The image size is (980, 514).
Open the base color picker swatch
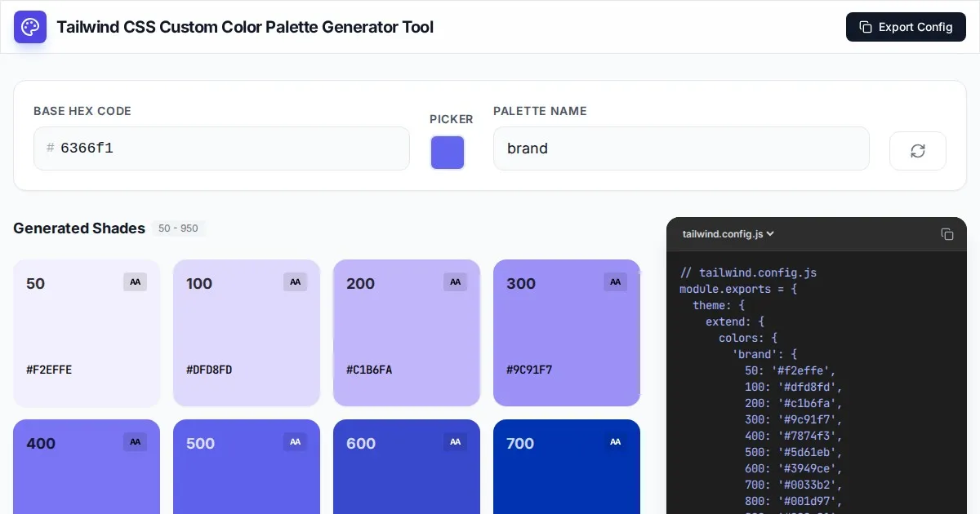pos(448,153)
